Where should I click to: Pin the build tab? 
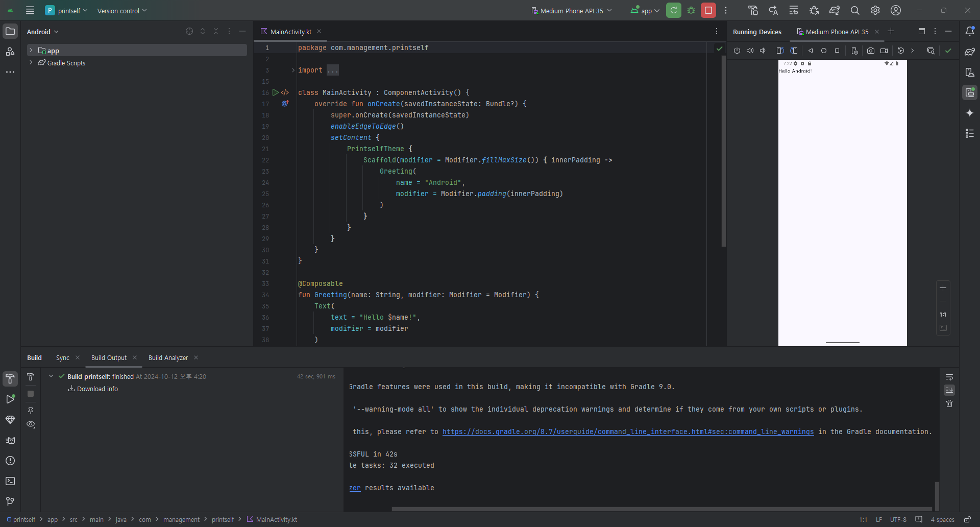[31, 411]
